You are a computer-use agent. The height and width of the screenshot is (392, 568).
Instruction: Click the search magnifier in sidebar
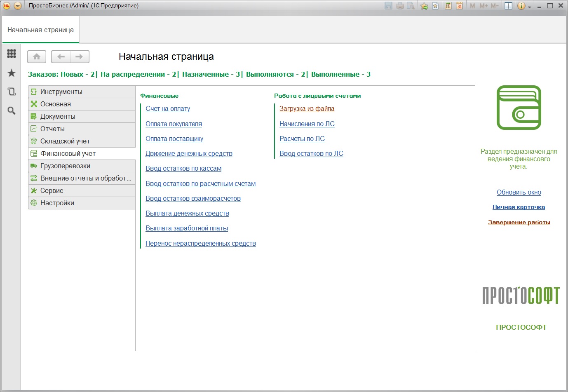(x=12, y=110)
